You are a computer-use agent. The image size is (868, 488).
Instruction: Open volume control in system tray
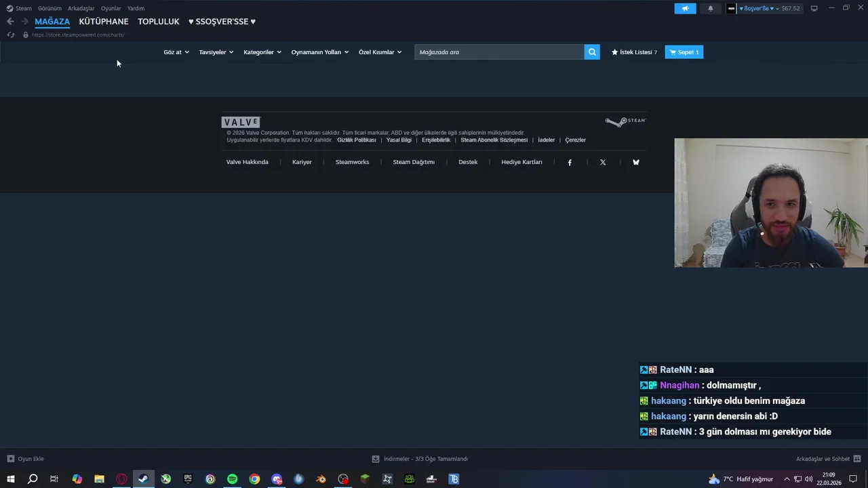click(x=808, y=479)
